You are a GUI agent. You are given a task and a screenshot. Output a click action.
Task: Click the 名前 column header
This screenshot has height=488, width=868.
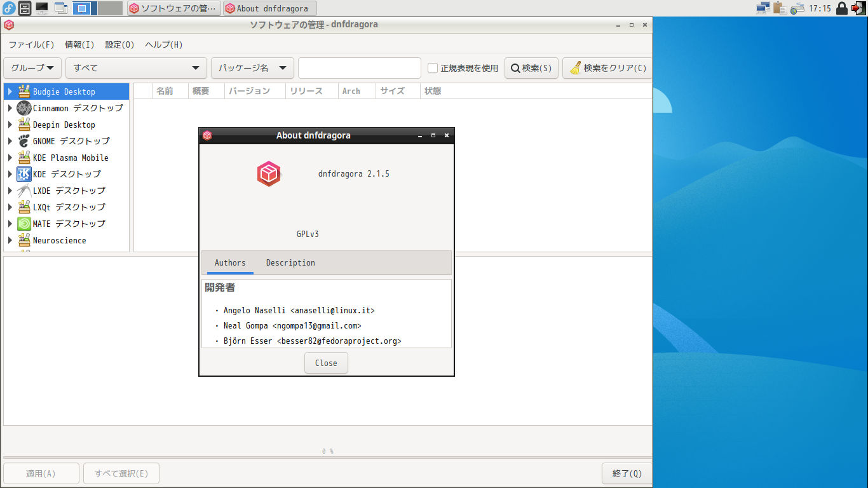coord(171,91)
